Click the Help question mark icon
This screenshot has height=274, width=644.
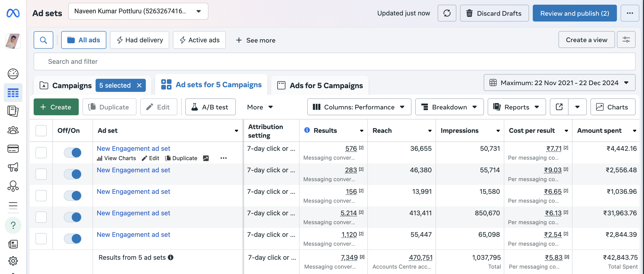pos(13,225)
